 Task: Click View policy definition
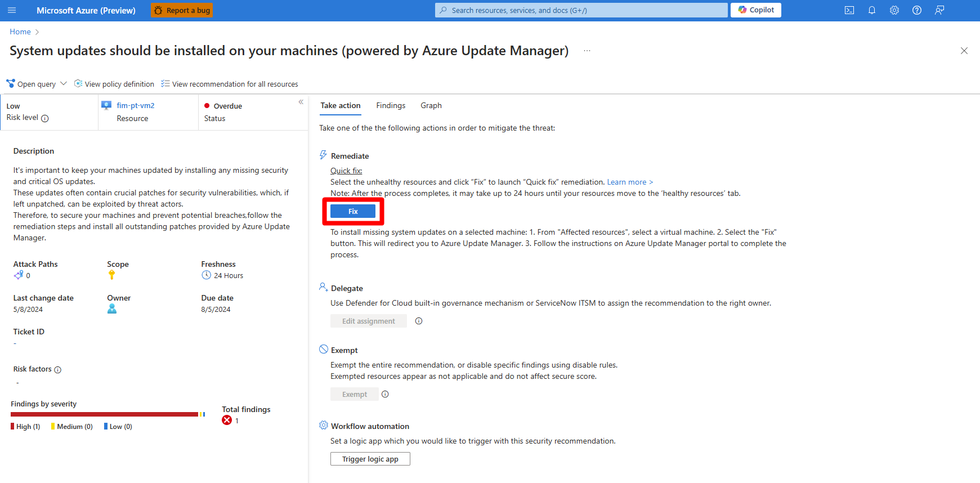click(x=114, y=84)
